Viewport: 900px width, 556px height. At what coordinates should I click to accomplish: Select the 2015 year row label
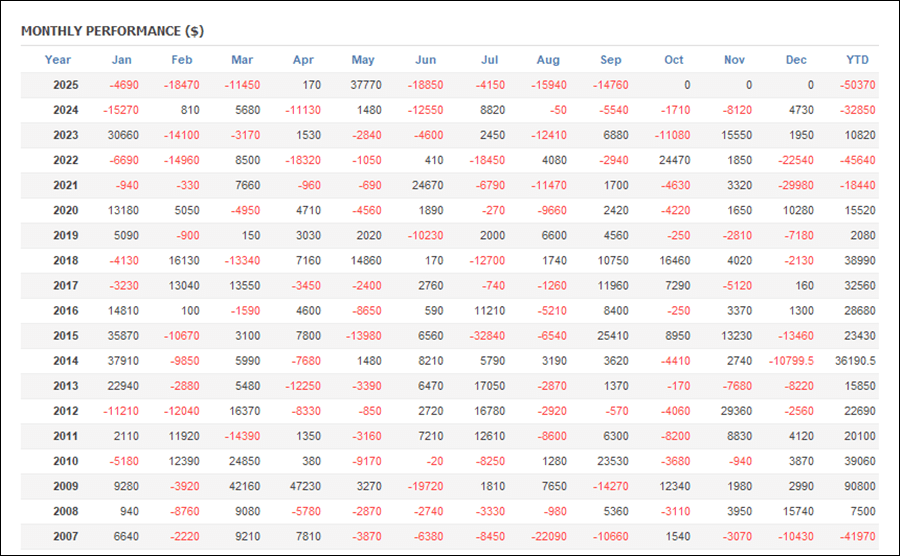click(x=65, y=336)
